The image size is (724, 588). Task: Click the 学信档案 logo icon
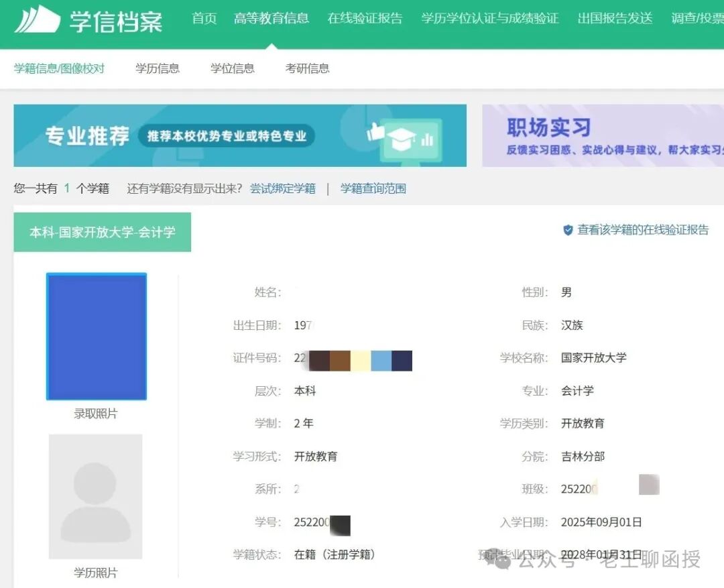(x=38, y=19)
